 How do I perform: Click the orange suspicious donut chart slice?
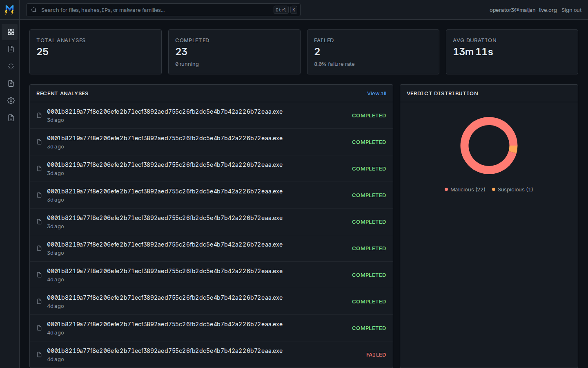coord(513,149)
